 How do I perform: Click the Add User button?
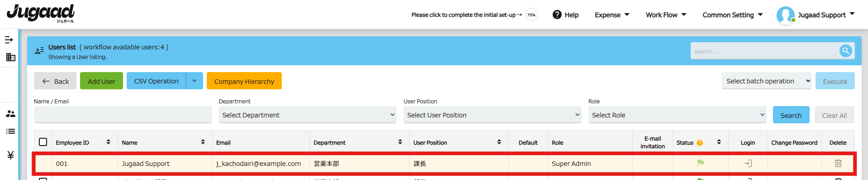tap(101, 81)
